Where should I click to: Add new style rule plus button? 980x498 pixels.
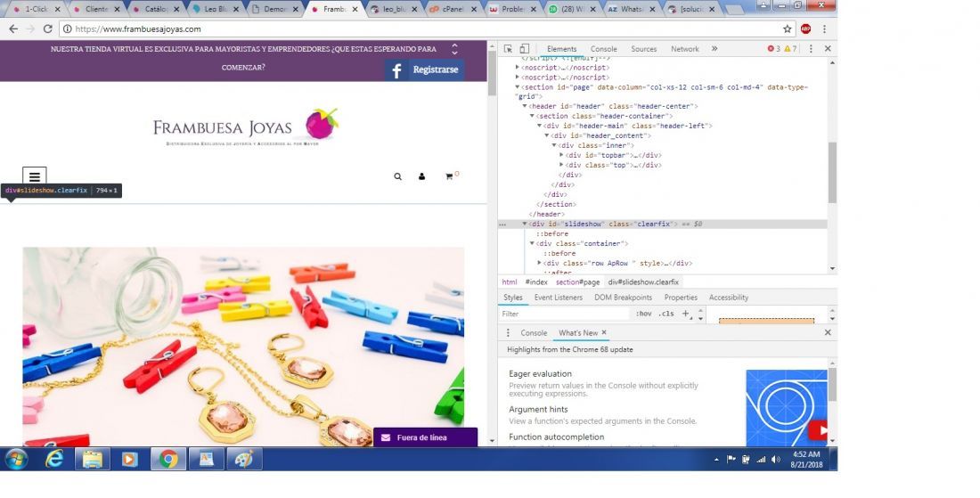(x=686, y=314)
